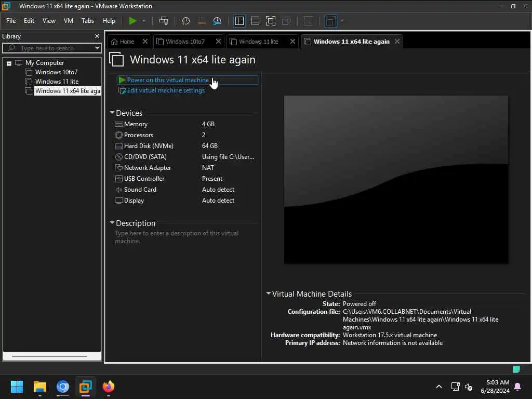532x399 pixels.
Task: Open Firefox from the taskbar
Action: click(109, 387)
